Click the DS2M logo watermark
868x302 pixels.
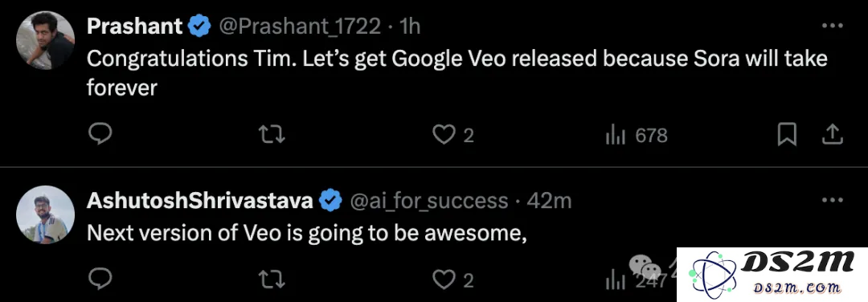tap(772, 275)
